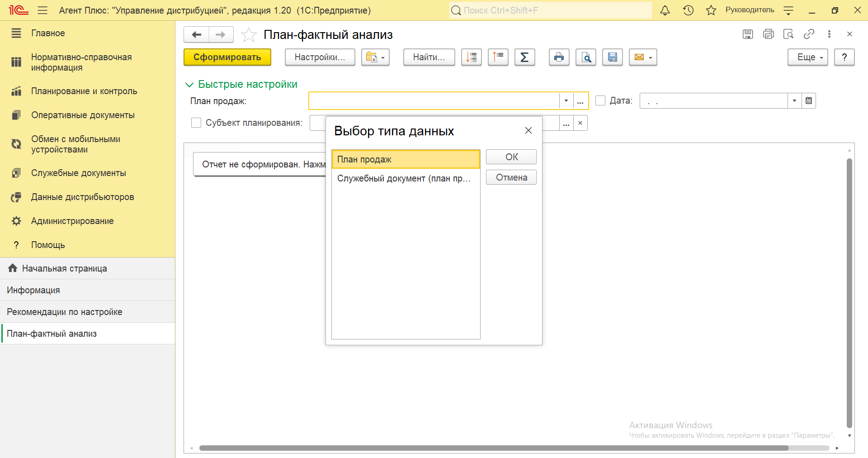The height and width of the screenshot is (458, 868).
Task: Open Планирование и контроль section
Action: click(x=84, y=91)
